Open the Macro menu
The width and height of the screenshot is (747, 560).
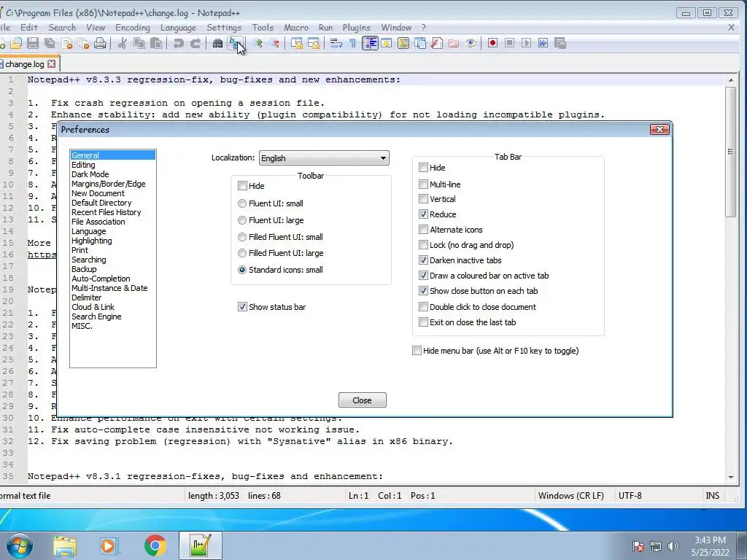(296, 28)
